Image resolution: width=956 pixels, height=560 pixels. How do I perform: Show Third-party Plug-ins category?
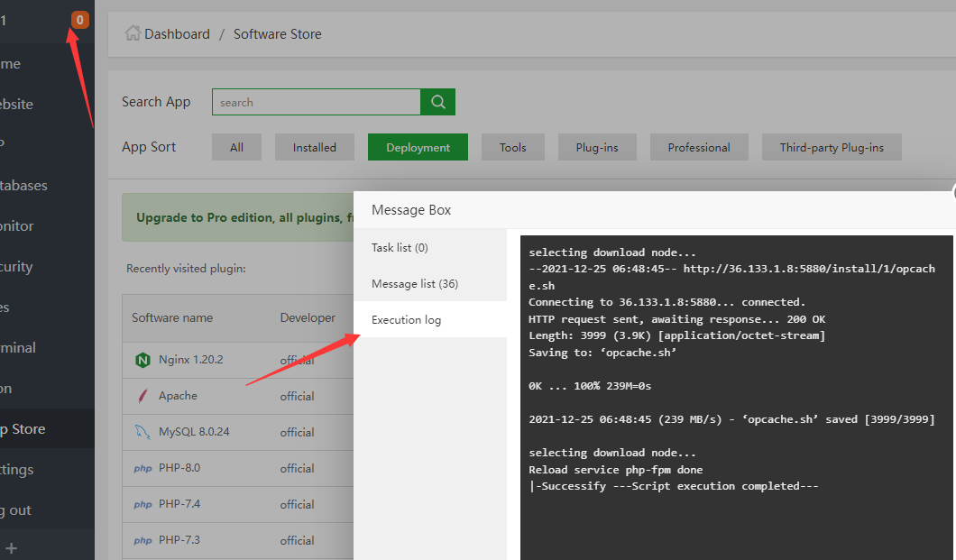[x=832, y=147]
